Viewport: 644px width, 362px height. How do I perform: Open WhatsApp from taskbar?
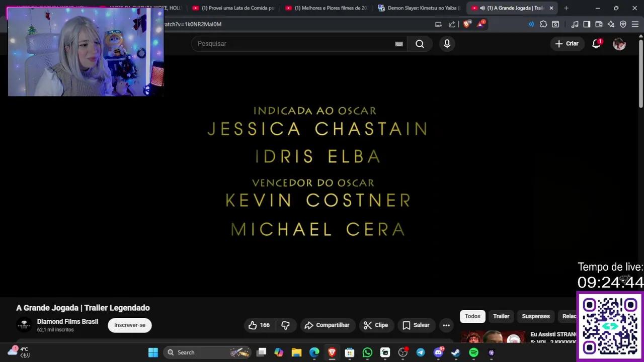tap(367, 352)
